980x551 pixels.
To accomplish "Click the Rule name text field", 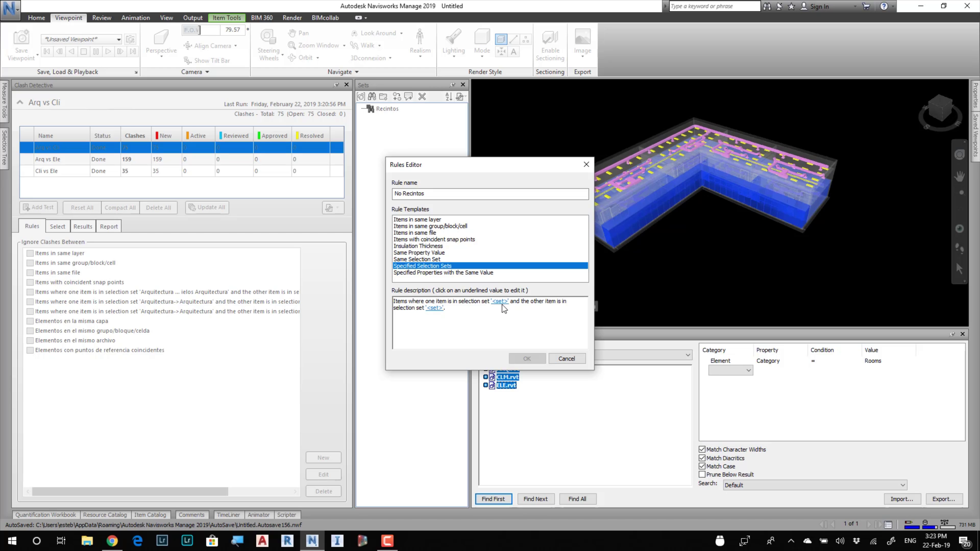I will pyautogui.click(x=490, y=194).
